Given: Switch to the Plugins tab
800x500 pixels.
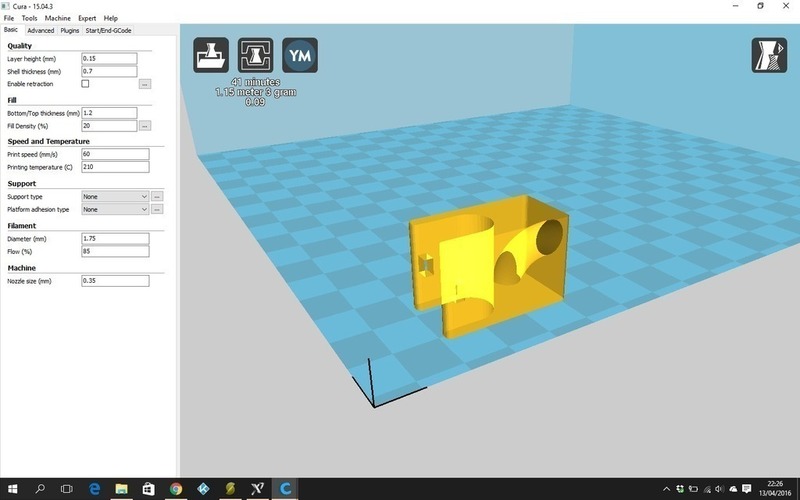Looking at the screenshot, I should (70, 30).
